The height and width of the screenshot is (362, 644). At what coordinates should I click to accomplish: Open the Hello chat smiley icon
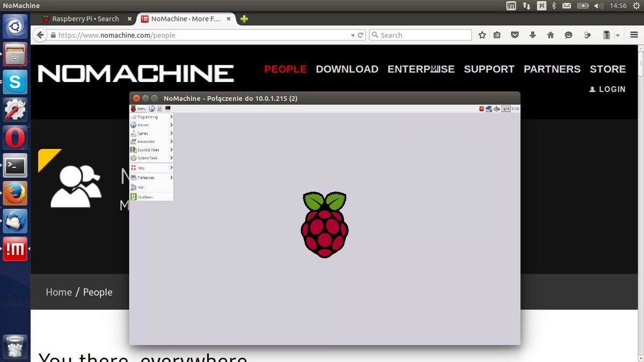(568, 35)
